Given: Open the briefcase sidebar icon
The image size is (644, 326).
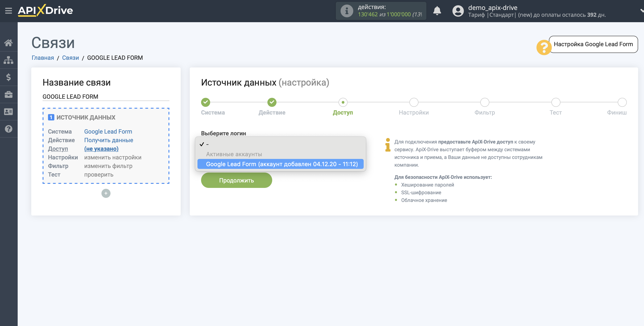Looking at the screenshot, I should click(x=9, y=94).
